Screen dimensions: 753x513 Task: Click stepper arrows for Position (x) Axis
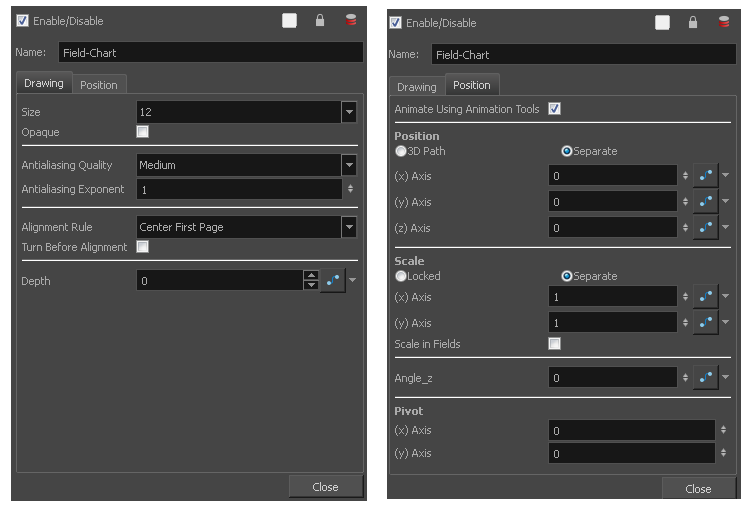[x=685, y=176]
